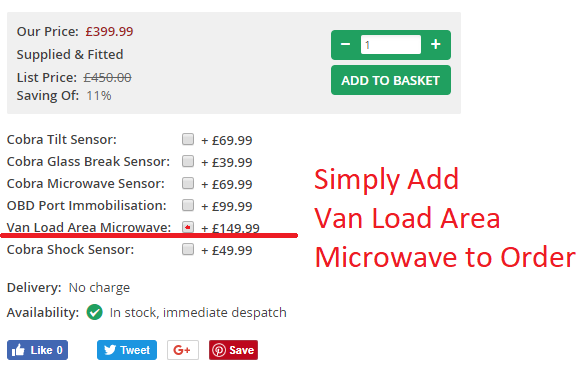Check the OBD Port Immobilisation option
Viewport: 588px width, 382px height.
[x=188, y=205]
